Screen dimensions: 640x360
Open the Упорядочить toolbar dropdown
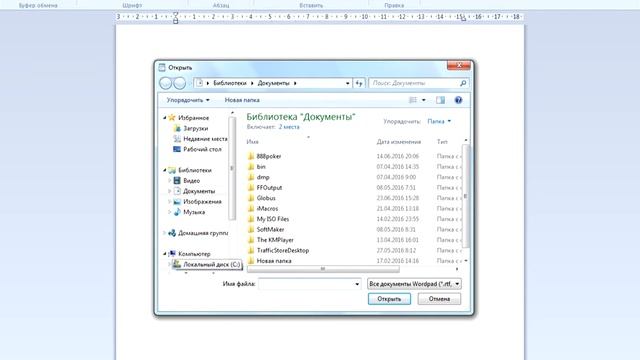click(188, 100)
